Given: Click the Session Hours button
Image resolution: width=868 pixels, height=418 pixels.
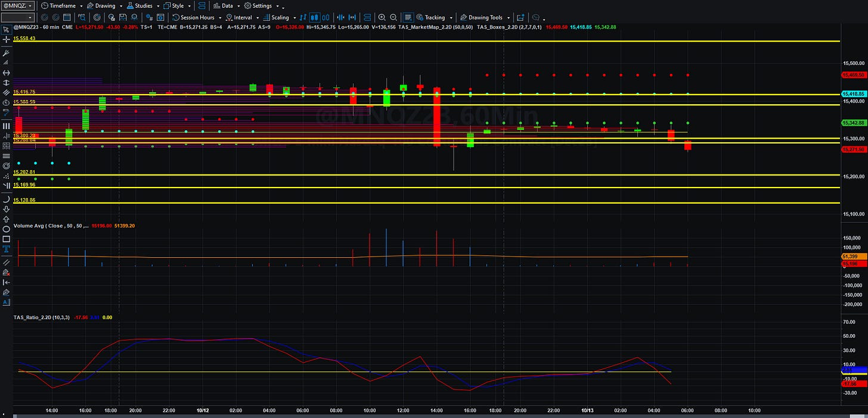Looking at the screenshot, I should point(196,17).
